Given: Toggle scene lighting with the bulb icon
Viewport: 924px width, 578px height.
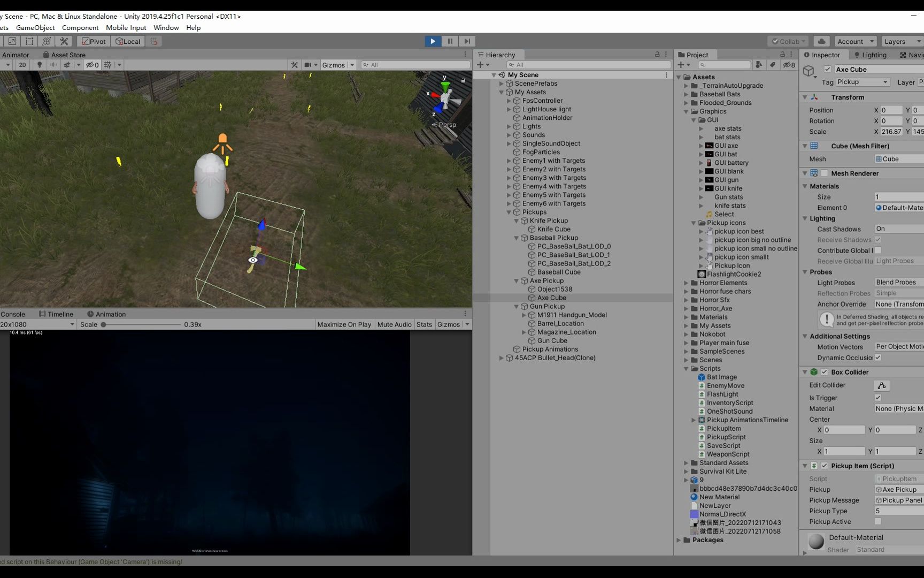Looking at the screenshot, I should coord(40,65).
